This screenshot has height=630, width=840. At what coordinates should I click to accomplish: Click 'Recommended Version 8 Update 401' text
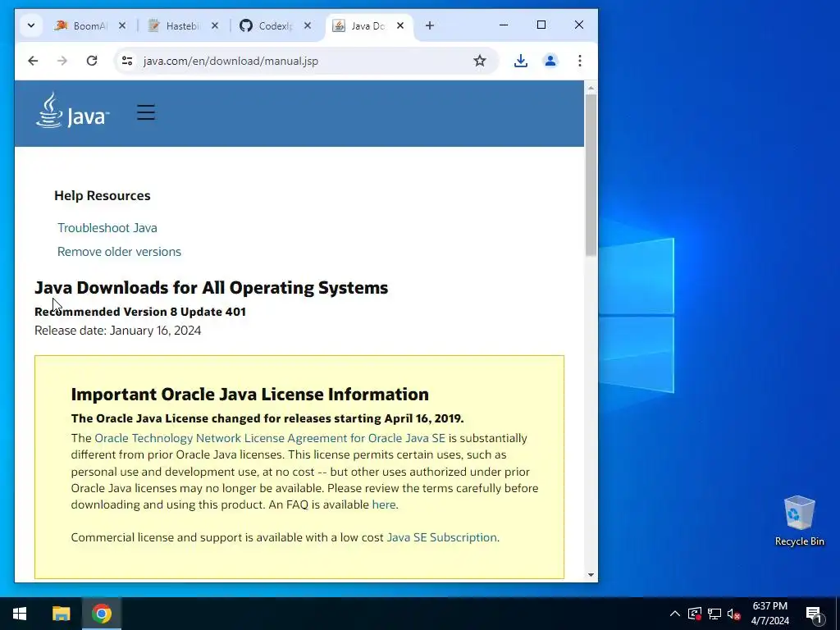tap(140, 312)
